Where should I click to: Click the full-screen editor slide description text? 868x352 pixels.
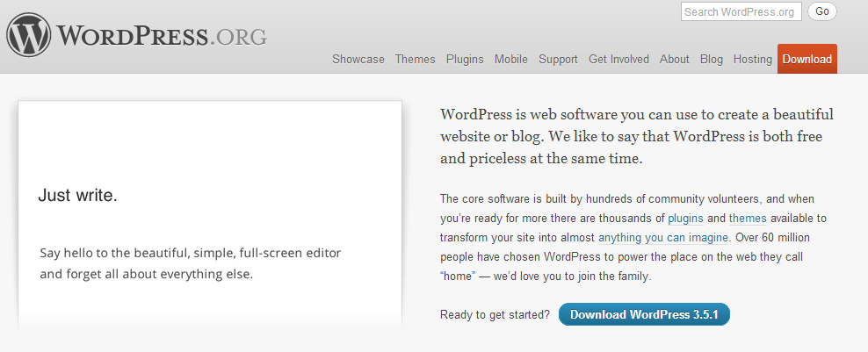coord(190,263)
